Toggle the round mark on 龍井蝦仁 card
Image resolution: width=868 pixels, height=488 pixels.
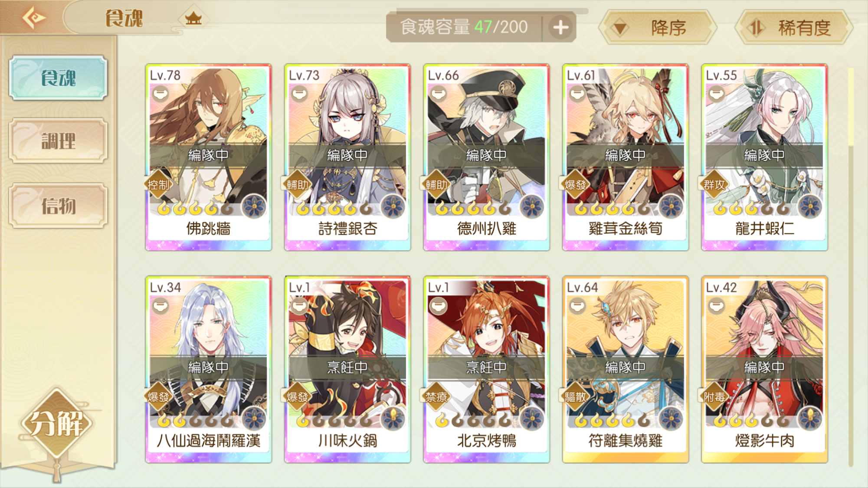(716, 94)
